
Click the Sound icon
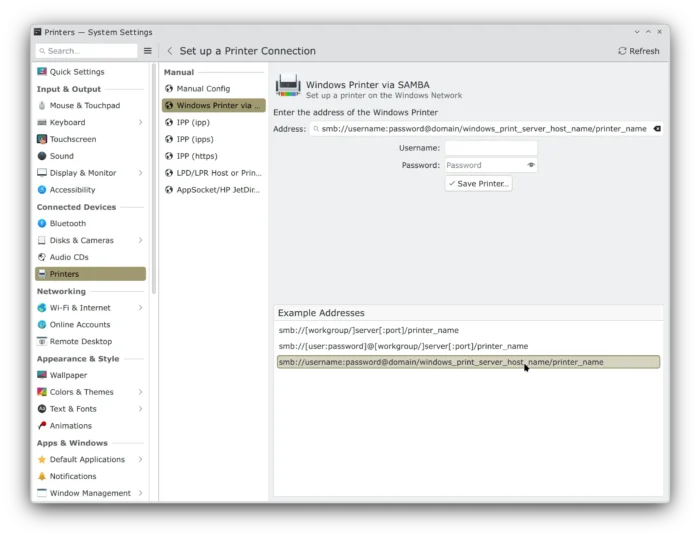click(x=42, y=156)
